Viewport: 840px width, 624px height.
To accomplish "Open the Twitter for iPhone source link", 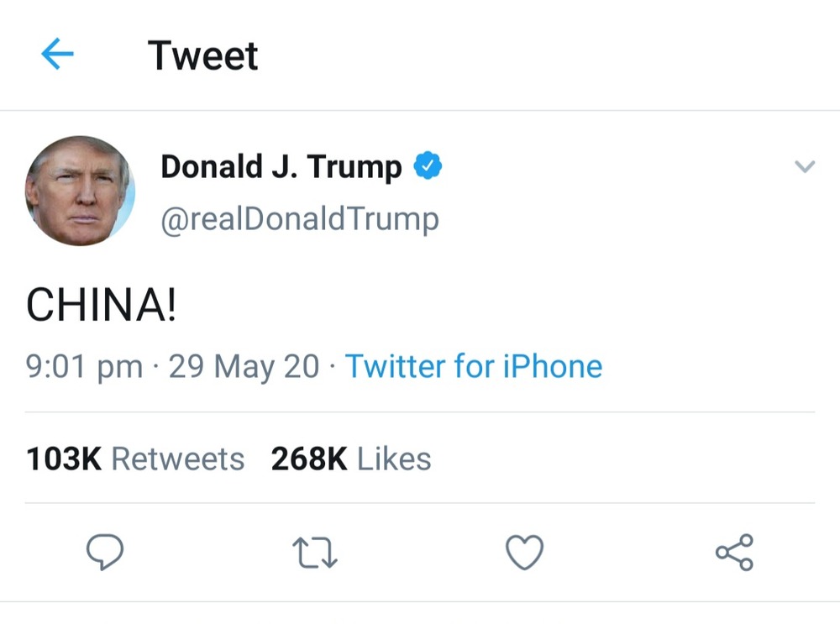I will [x=474, y=367].
